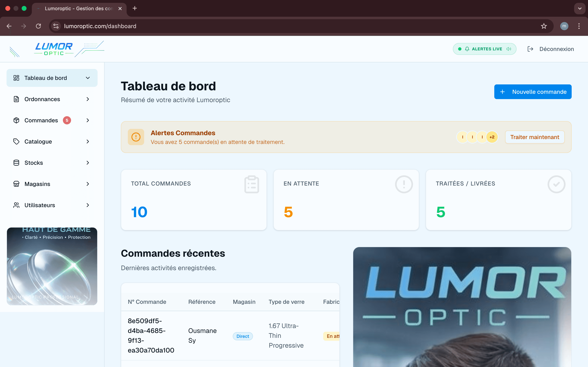Toggle the Alertes Live indicator
Screen dimensions: 588x367
pos(484,49)
